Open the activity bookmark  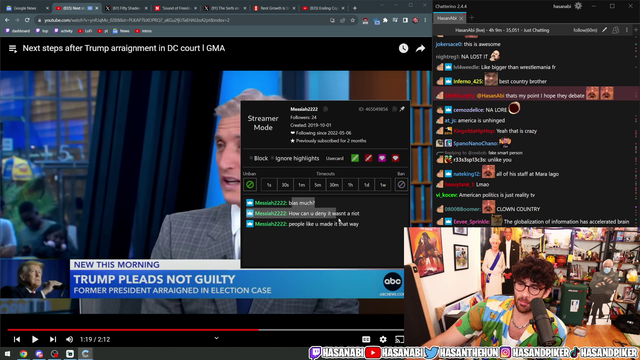pos(63,31)
